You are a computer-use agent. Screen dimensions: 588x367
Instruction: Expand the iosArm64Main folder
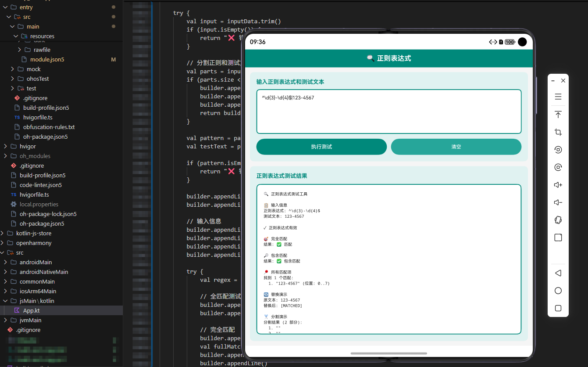5,291
